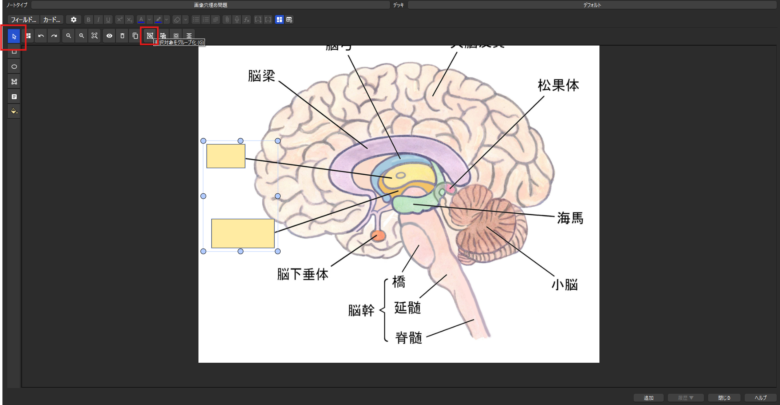Click the 脳下垂体 label on the image
This screenshot has width=780, height=405.
tap(302, 274)
